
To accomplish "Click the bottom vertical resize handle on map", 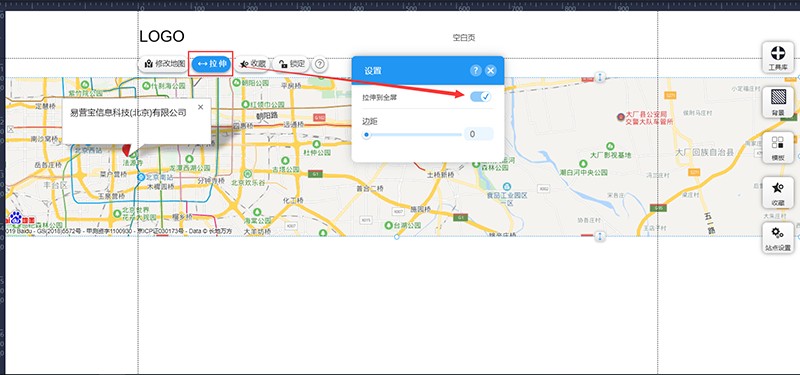I will 600,236.
